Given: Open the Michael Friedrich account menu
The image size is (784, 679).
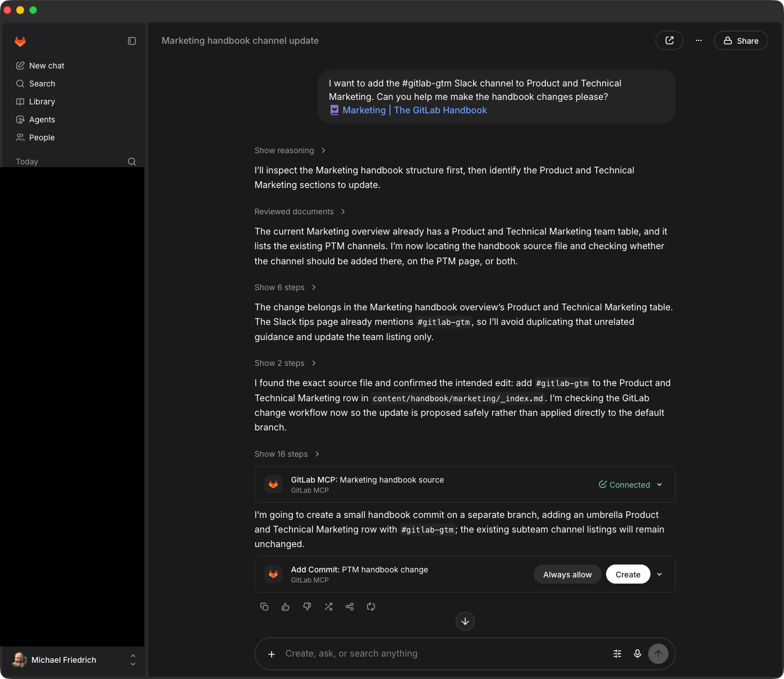Looking at the screenshot, I should [x=74, y=660].
